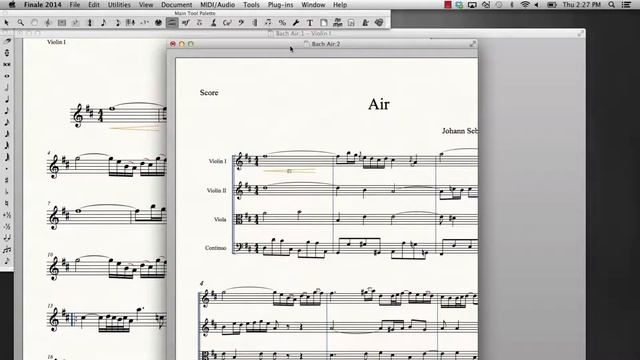This screenshot has height=360, width=640.
Task: Click the minus half-step icon in left palette
Action: pyautogui.click(x=7, y=226)
